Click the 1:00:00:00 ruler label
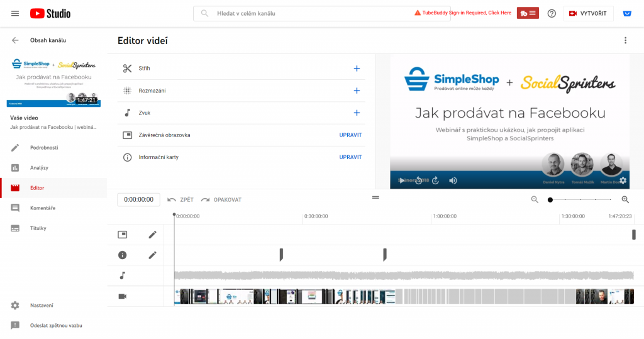Screen dimensions: 644x339 coord(445,216)
